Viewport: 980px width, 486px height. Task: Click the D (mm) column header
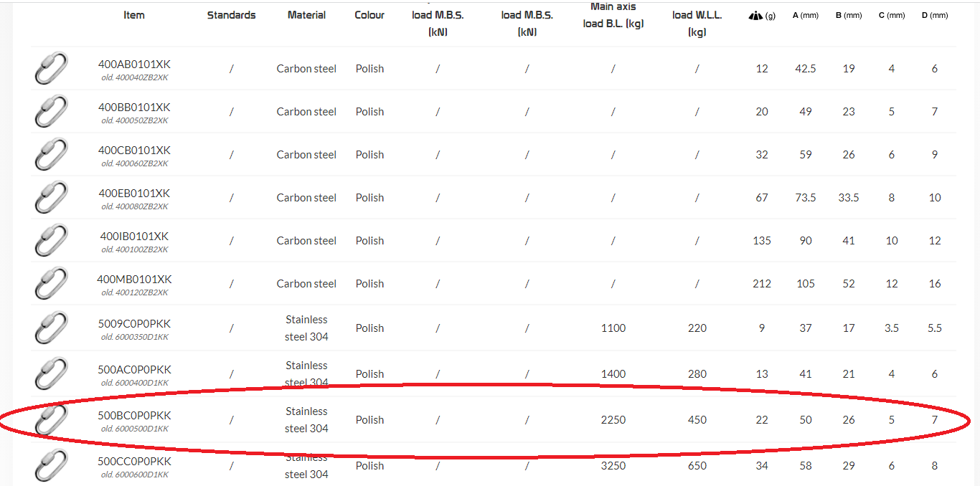(935, 15)
